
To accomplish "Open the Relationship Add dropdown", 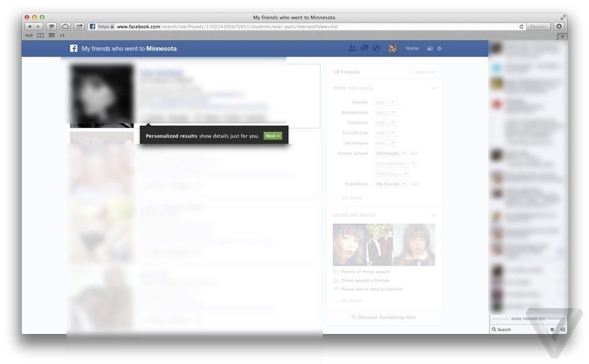I will 385,112.
